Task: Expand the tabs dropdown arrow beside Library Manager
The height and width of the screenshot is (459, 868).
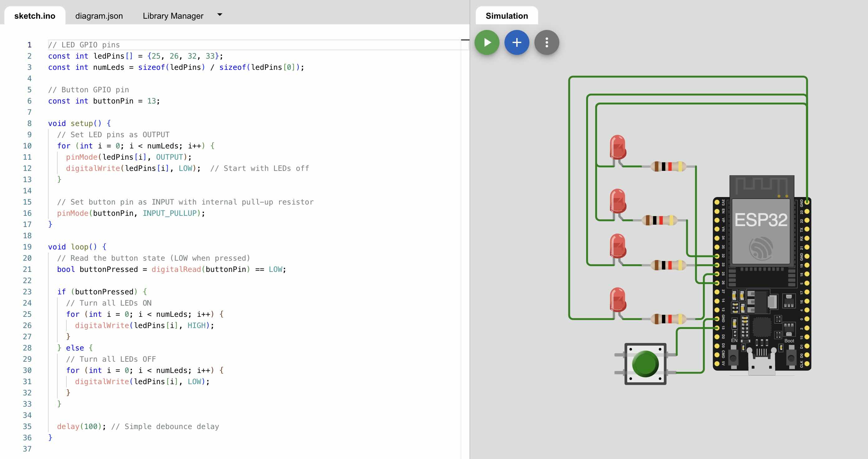Action: tap(220, 15)
